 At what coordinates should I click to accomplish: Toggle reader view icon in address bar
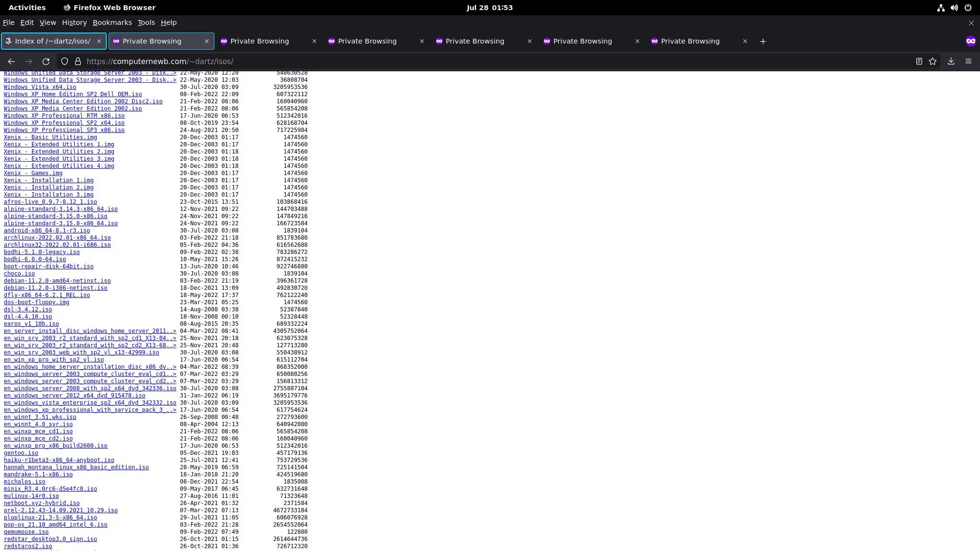point(919,61)
